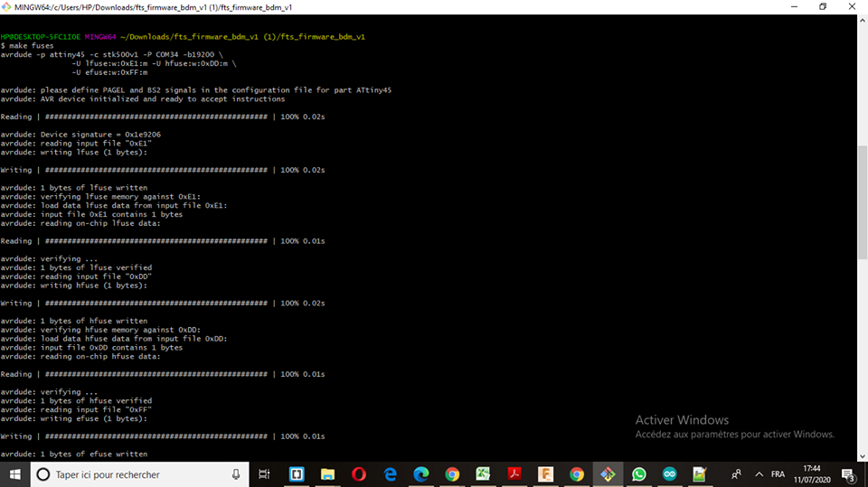Close the MINGW64 terminal window

click(852, 6)
